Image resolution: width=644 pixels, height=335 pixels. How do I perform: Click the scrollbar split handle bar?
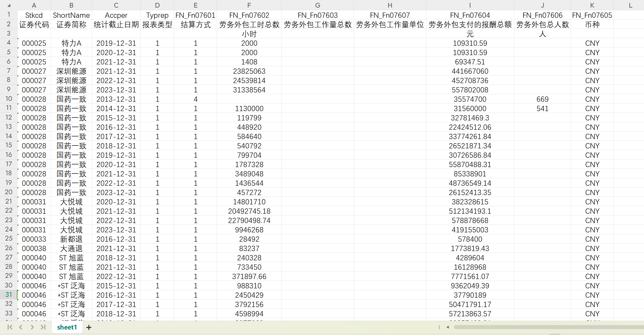pyautogui.click(x=439, y=327)
